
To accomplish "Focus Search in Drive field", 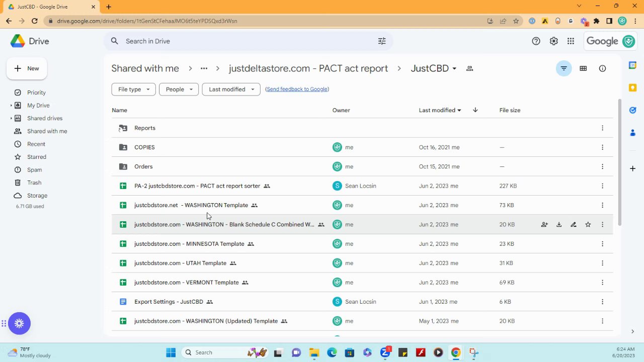I will (x=249, y=41).
